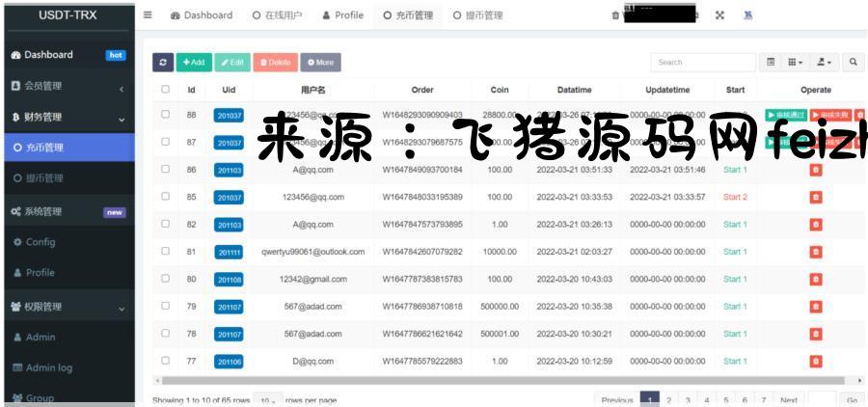
Task: Click the green Add button
Action: (194, 62)
